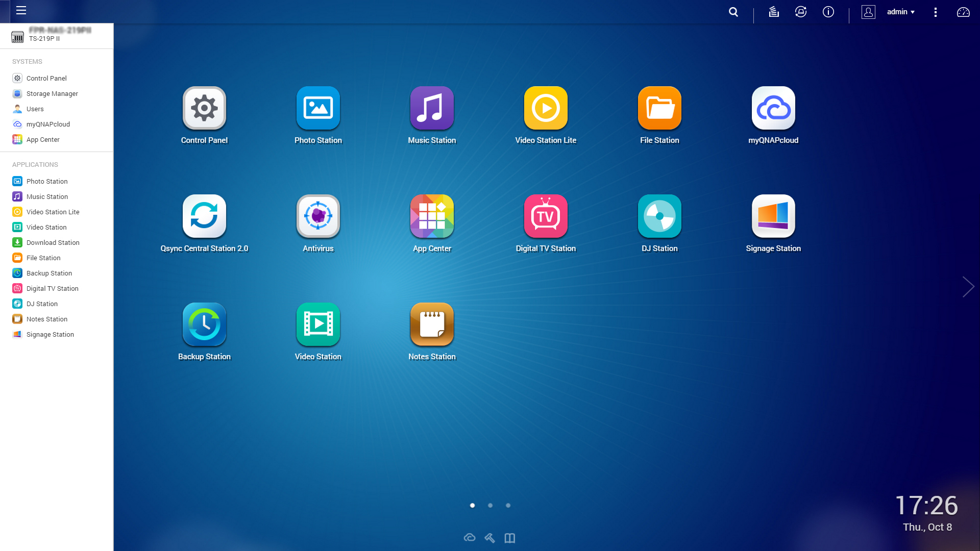
Task: Open File Station from the desktop
Action: 659,108
